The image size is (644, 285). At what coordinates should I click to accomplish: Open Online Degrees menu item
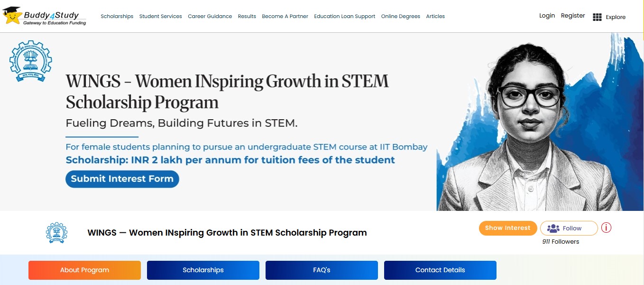coord(400,16)
